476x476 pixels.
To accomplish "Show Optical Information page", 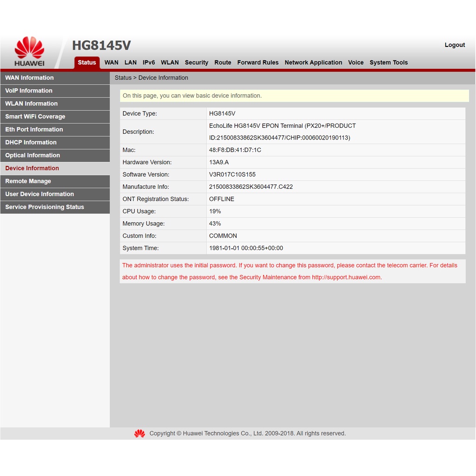I will (x=33, y=155).
